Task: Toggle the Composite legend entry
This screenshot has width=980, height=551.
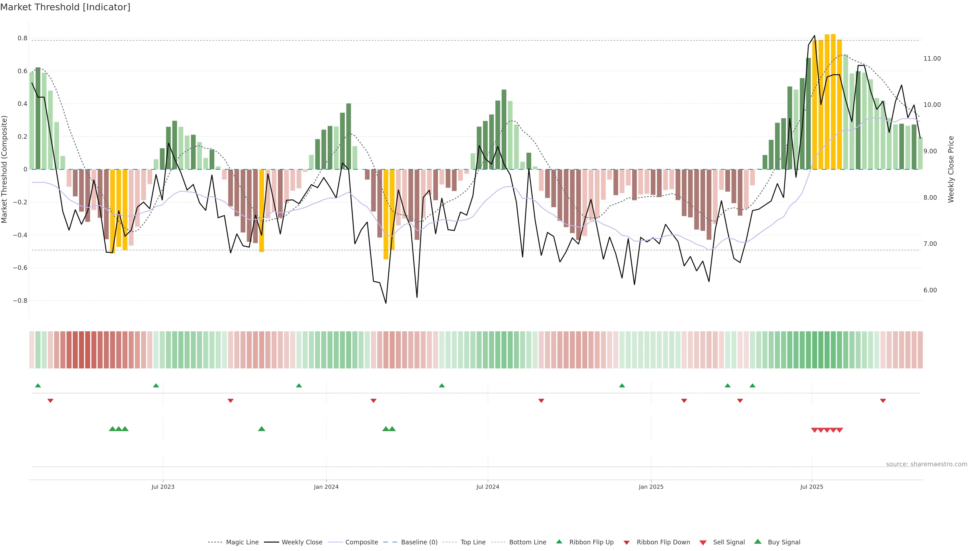Action: (361, 542)
